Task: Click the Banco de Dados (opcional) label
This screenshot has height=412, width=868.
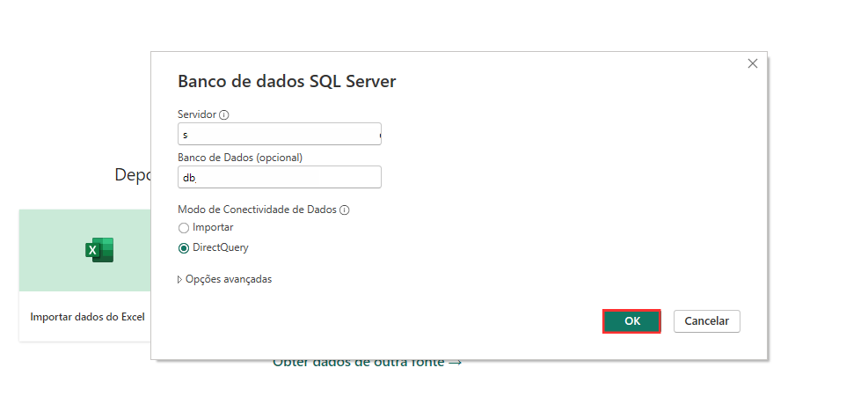Action: [x=239, y=158]
